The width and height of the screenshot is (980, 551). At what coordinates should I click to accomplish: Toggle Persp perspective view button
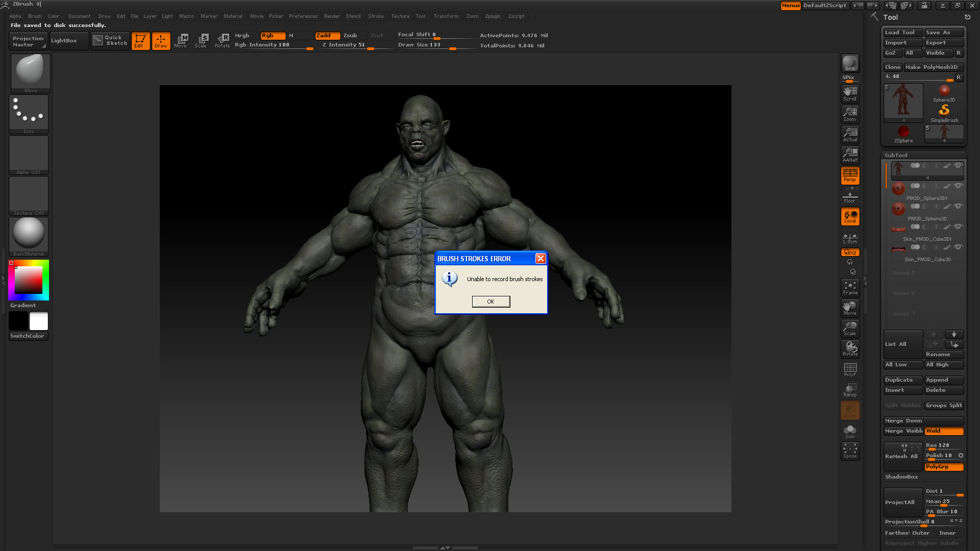pyautogui.click(x=850, y=175)
